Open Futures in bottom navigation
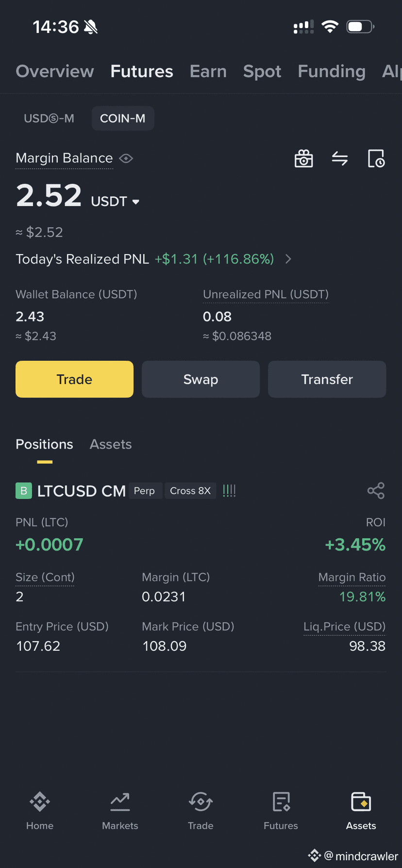 [x=281, y=810]
